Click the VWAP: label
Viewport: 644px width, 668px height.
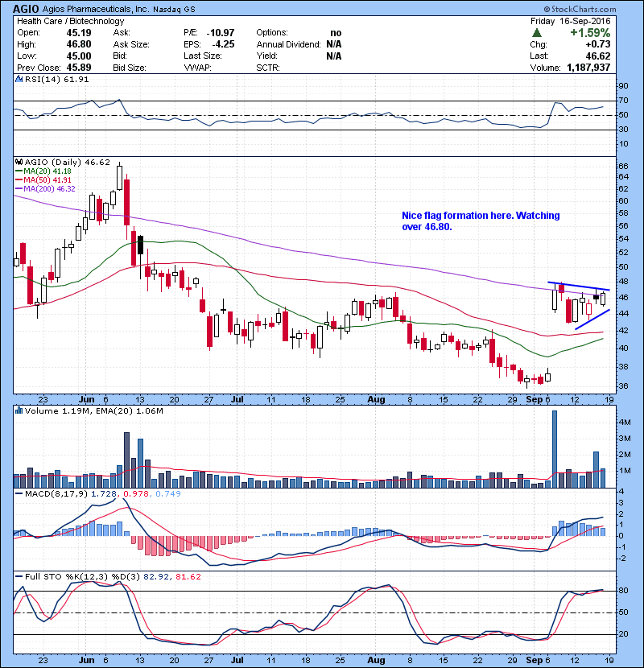[197, 68]
